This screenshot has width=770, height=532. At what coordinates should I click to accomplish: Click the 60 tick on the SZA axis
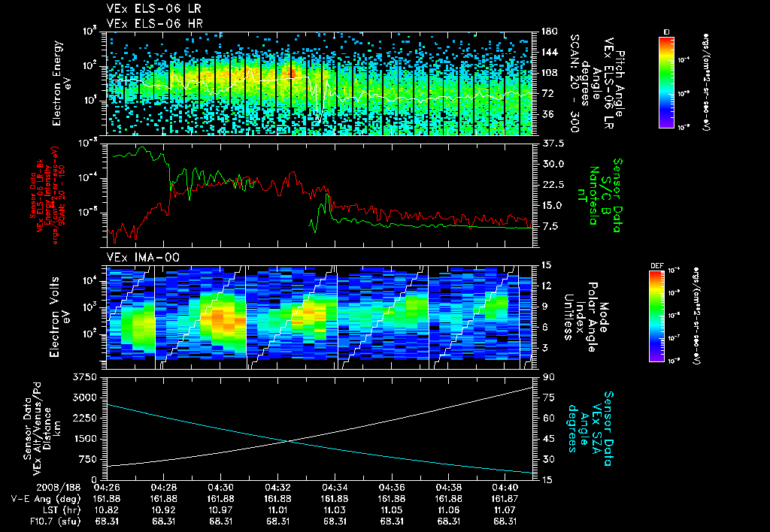tap(548, 418)
